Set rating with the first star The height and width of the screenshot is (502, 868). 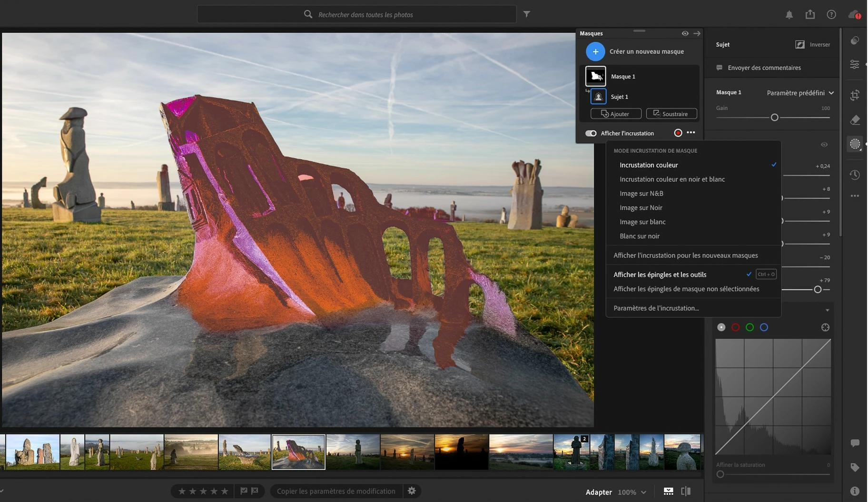pyautogui.click(x=182, y=491)
